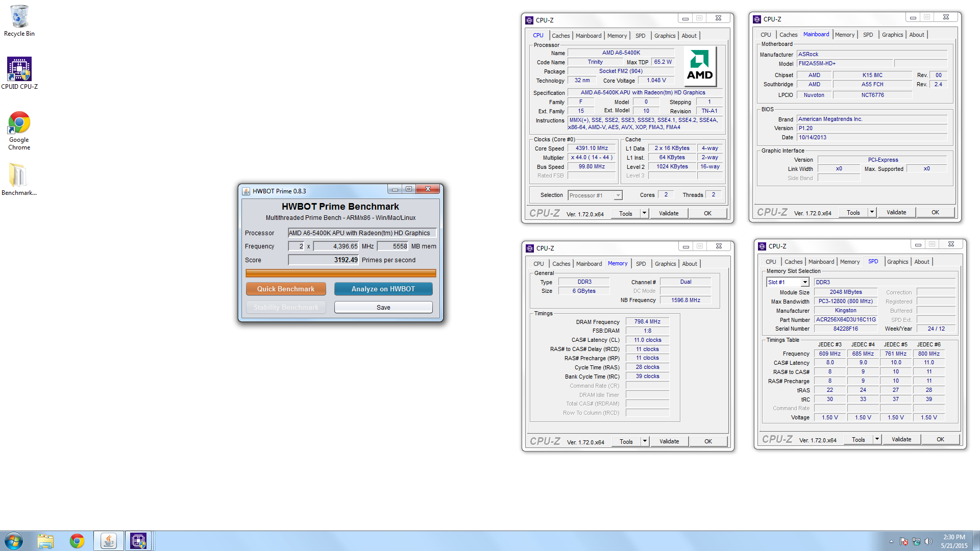Switch to Java HWBOT Prime taskbar item
Image resolution: width=980 pixels, height=551 pixels.
[x=108, y=541]
